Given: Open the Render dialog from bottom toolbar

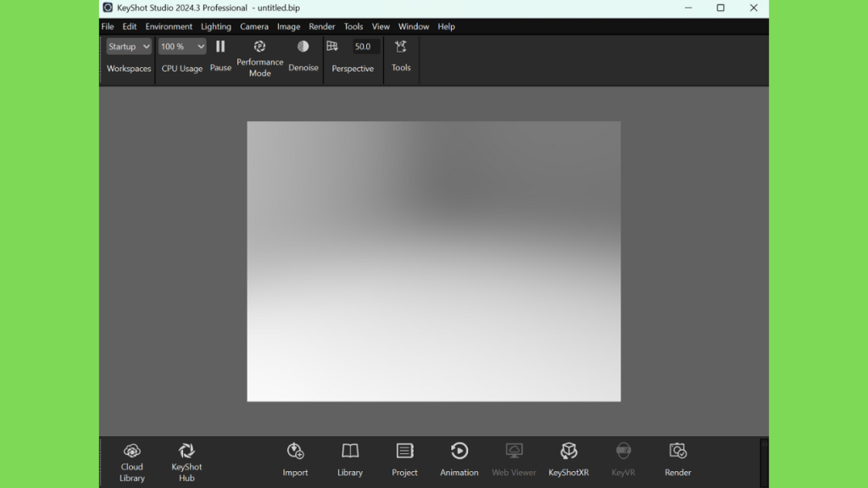Looking at the screenshot, I should pos(677,460).
